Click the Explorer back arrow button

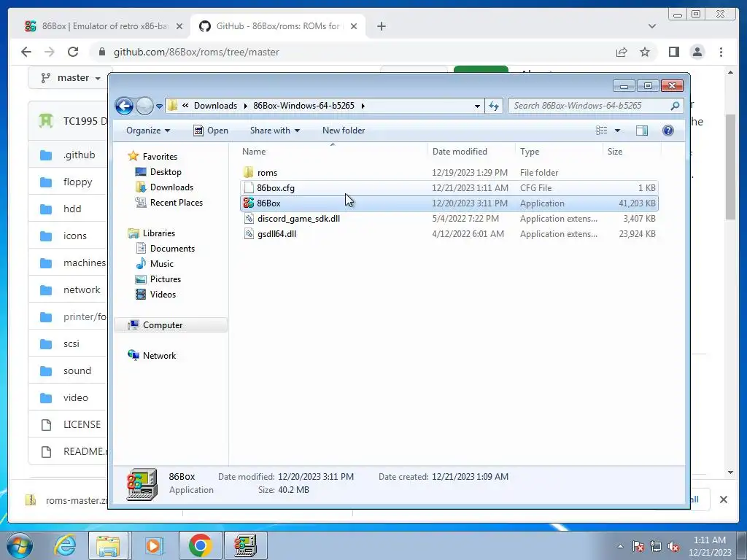click(x=124, y=106)
